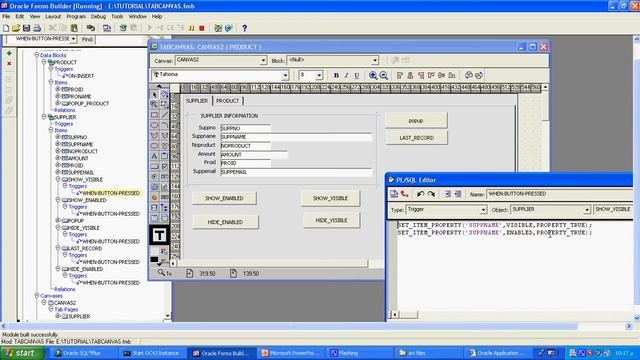Screen dimensions: 640x360
Task: Save the module with the floppy disk icon
Action: click(27, 28)
